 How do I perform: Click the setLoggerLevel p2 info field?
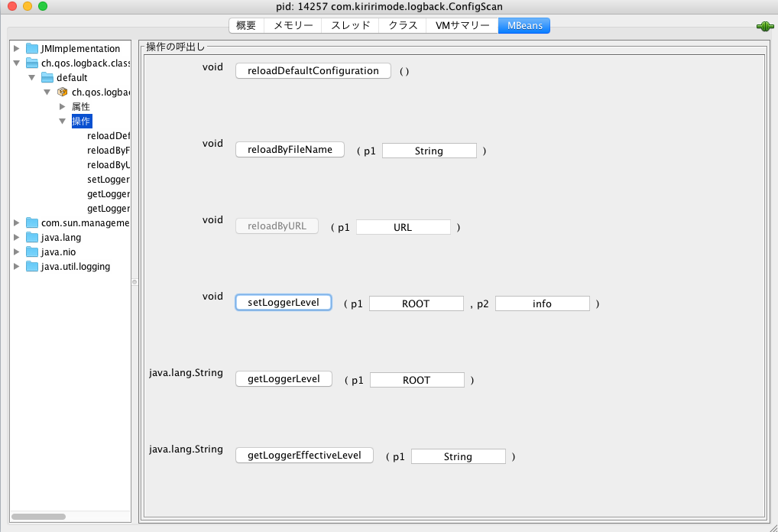pyautogui.click(x=543, y=303)
